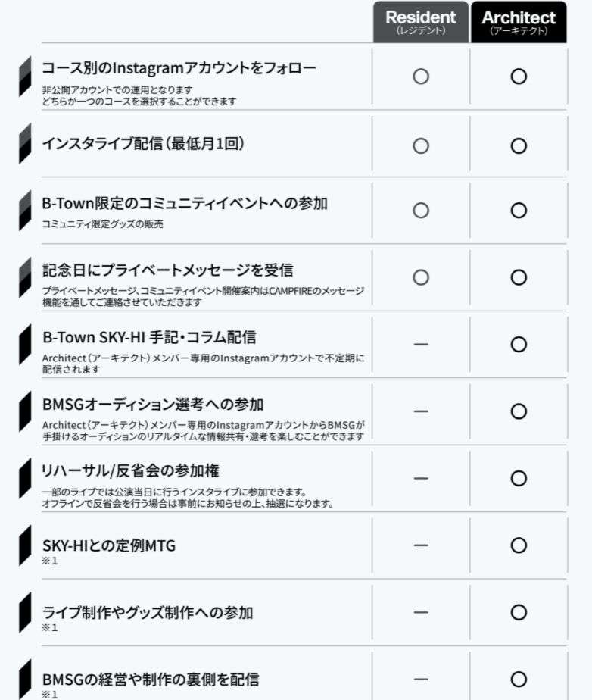Viewport: 592px width, 700px height.
Task: Click the Resident dash for SKY-HIとの定例MTG row
Action: (x=421, y=545)
